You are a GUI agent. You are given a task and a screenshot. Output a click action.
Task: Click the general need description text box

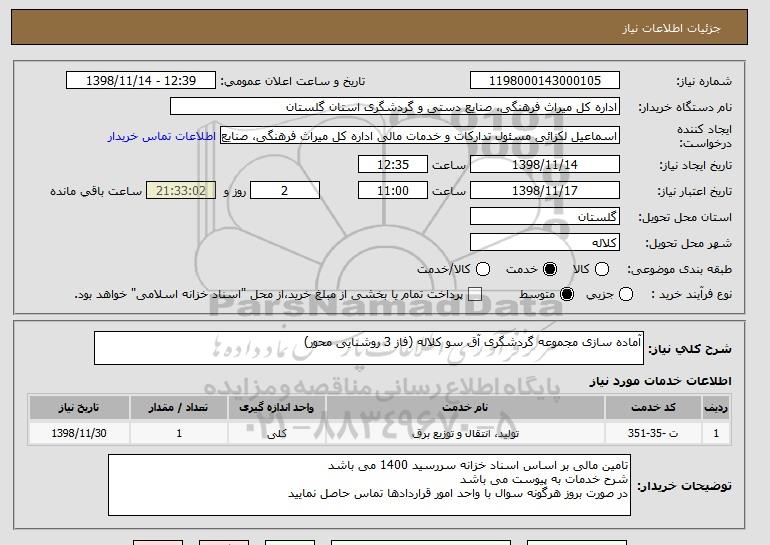(x=369, y=348)
